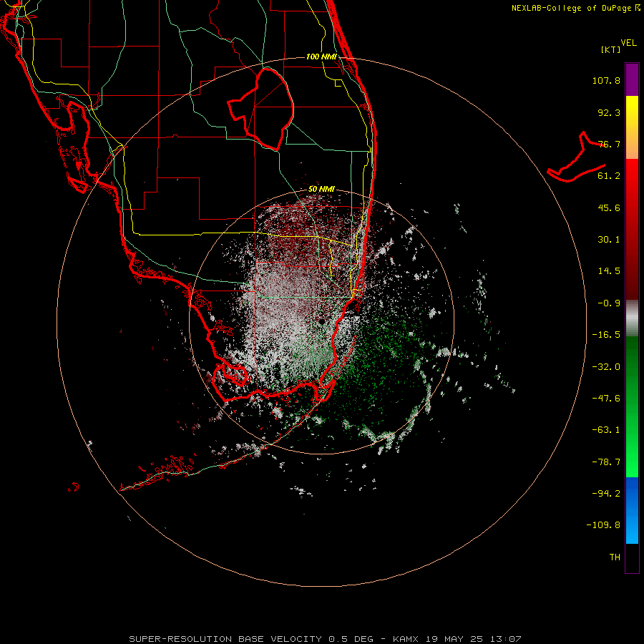
Task: Select the 107.8 scale value
Action: [x=606, y=80]
